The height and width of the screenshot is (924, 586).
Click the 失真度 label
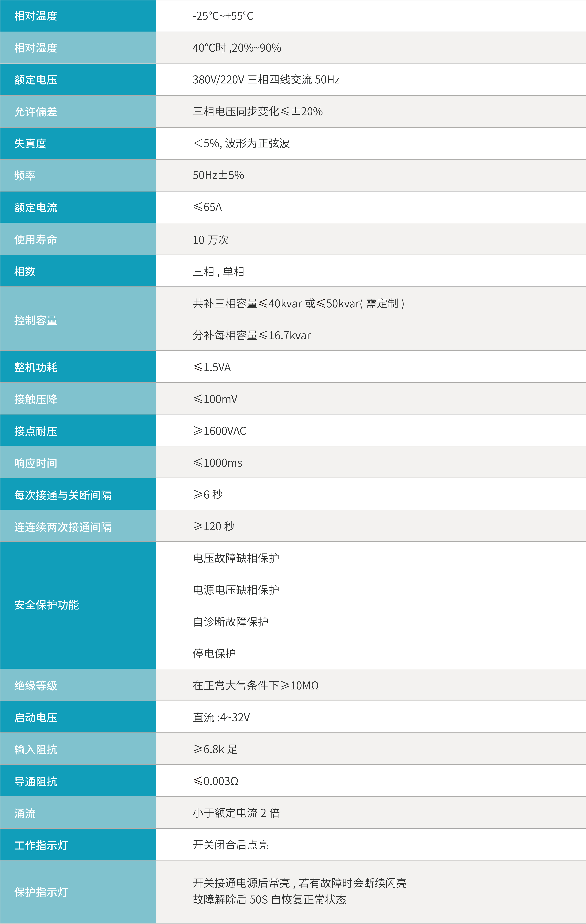click(30, 143)
